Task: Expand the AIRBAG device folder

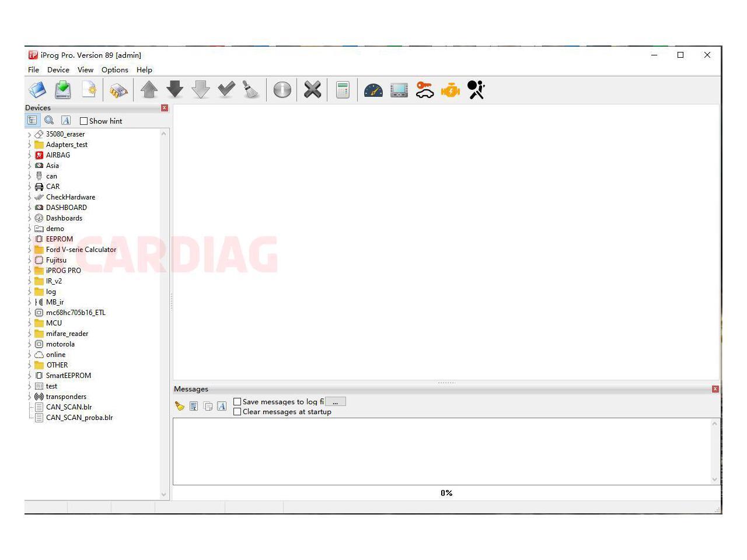Action: [x=30, y=155]
